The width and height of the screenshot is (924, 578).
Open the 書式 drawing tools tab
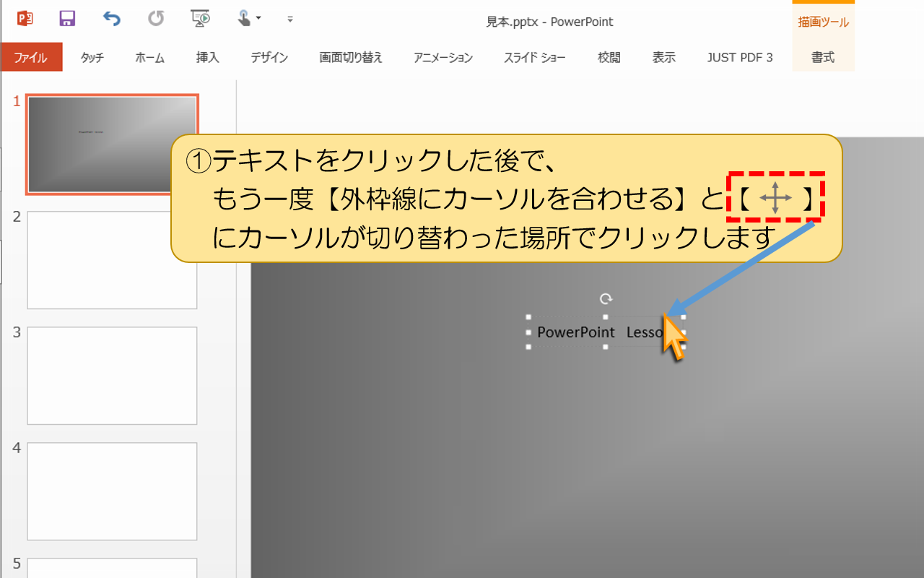pyautogui.click(x=823, y=58)
